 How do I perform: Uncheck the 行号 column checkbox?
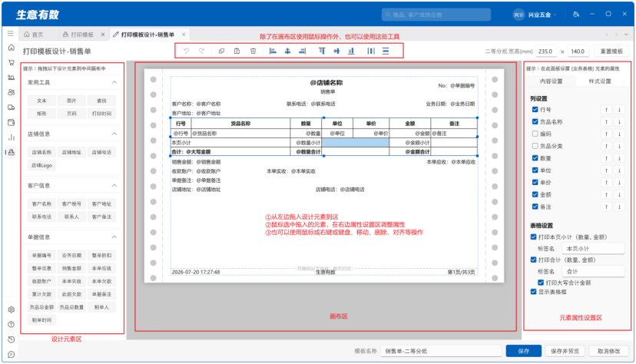click(535, 110)
